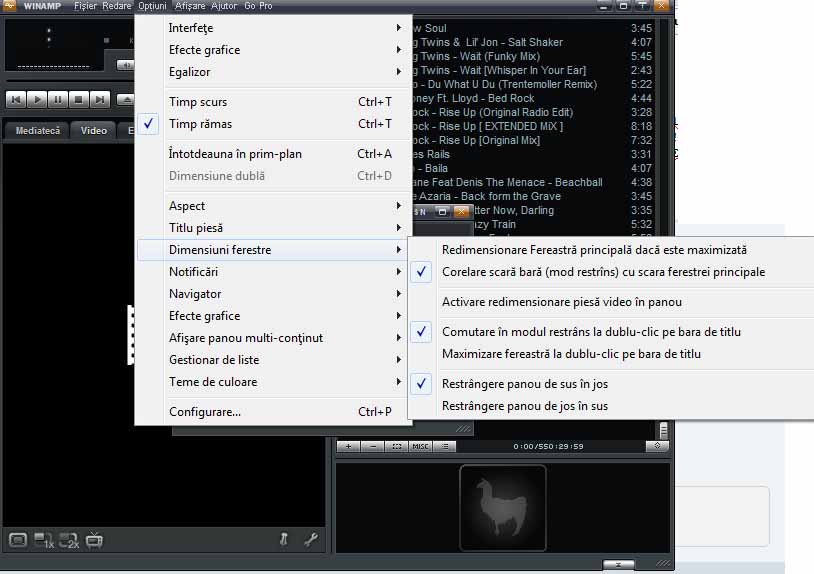Expand the Notificări submenu
The width and height of the screenshot is (814, 574).
coord(274,272)
